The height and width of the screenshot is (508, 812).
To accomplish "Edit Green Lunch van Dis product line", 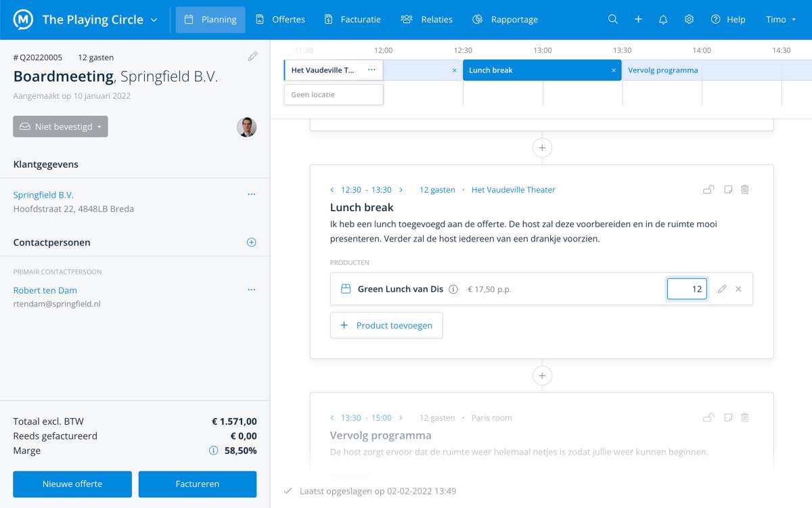I will (x=721, y=290).
